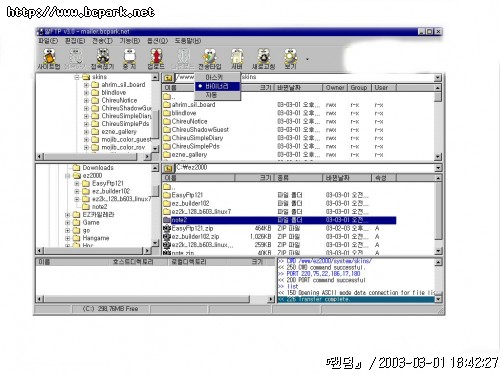
Task: Click the 접속끊기 disconnect toolbar icon
Action: [x=103, y=59]
